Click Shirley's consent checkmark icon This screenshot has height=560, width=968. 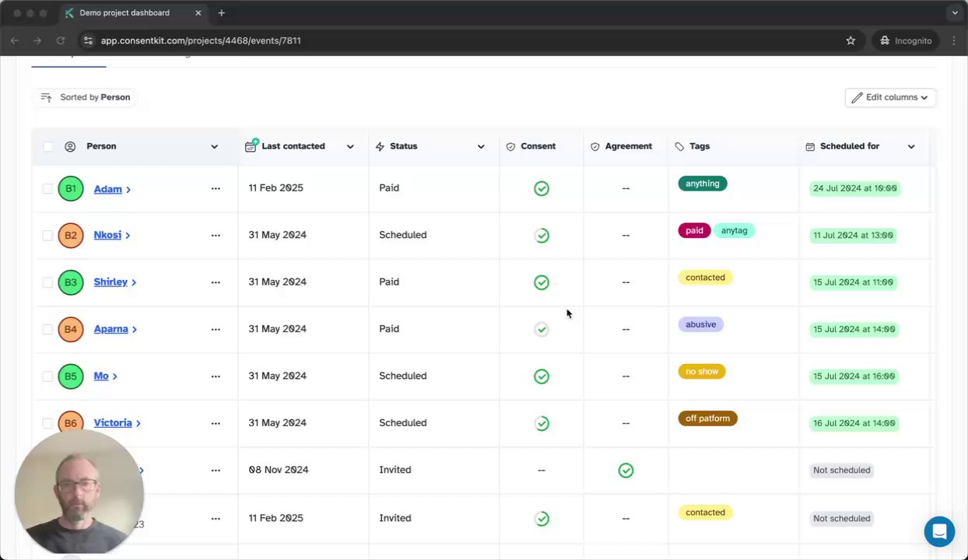pos(542,282)
